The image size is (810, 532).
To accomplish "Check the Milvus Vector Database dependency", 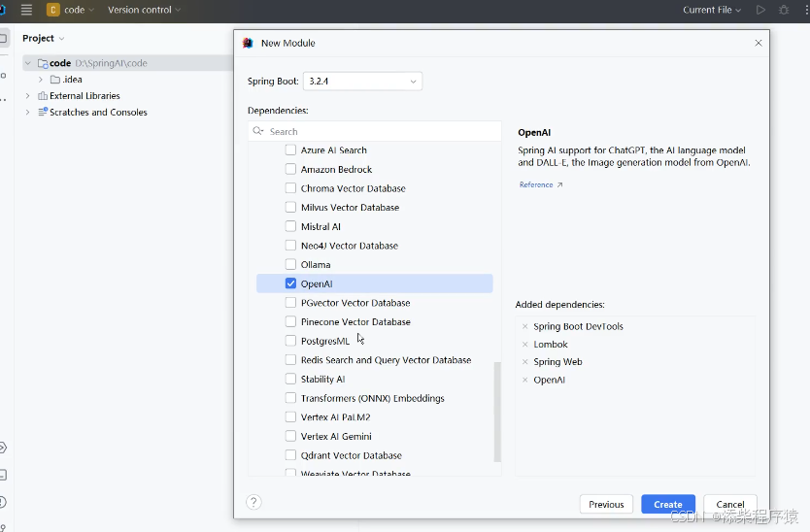I will point(290,207).
